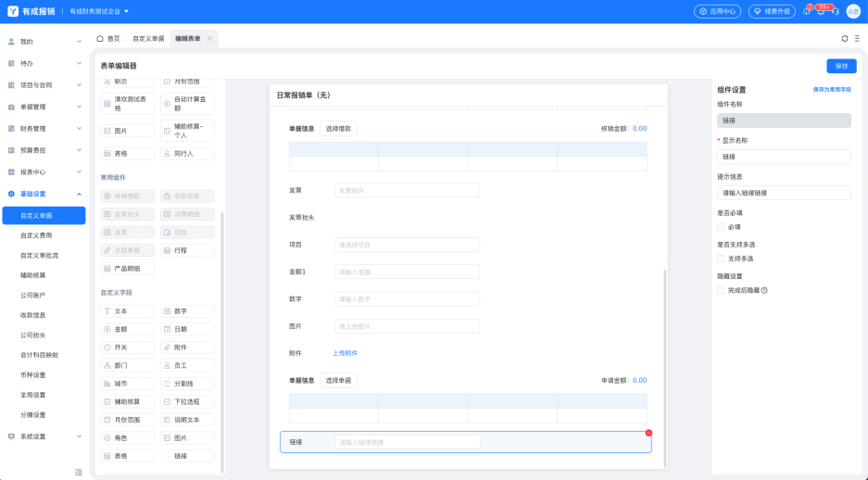
Task: Open the notifications monitor icon with 99+ badge
Action: (x=820, y=11)
